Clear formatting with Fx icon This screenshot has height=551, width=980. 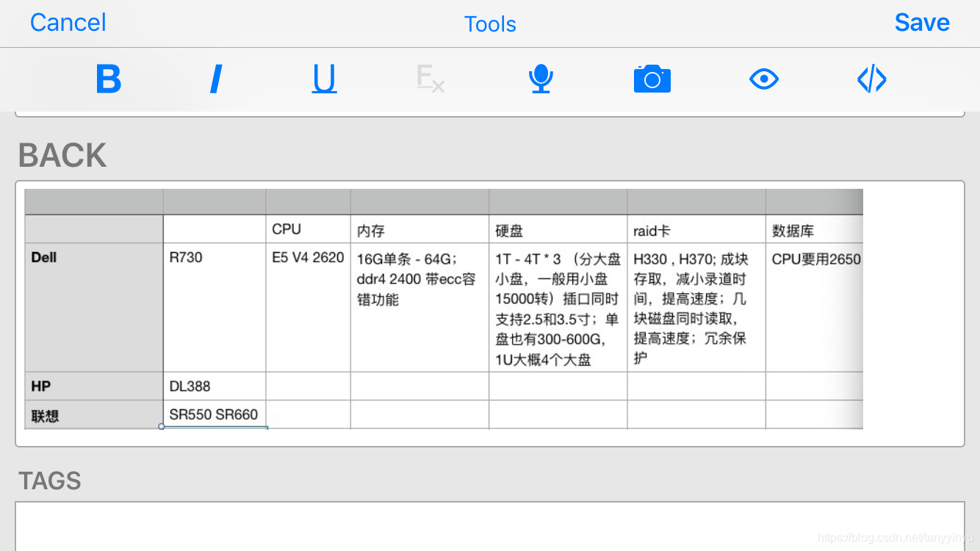[431, 79]
